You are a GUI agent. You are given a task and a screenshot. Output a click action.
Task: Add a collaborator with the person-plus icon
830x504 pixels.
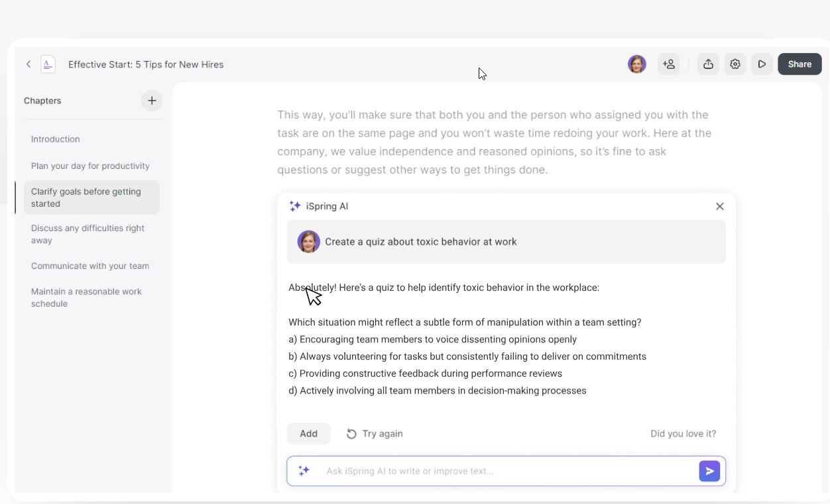point(669,64)
